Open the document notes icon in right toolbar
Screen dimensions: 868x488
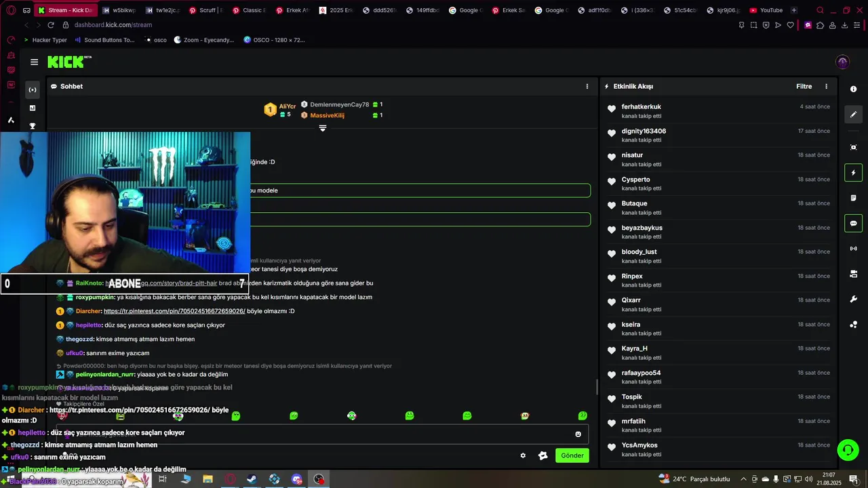[x=853, y=198]
